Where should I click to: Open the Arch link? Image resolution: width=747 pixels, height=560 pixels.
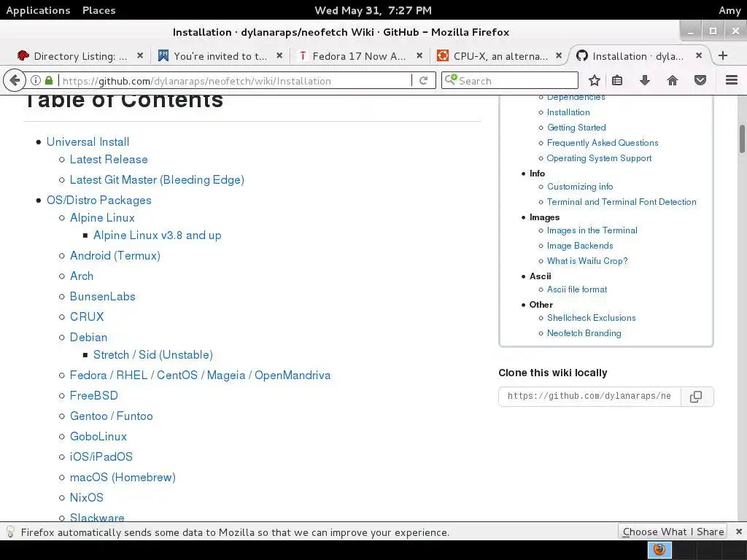pyautogui.click(x=82, y=276)
